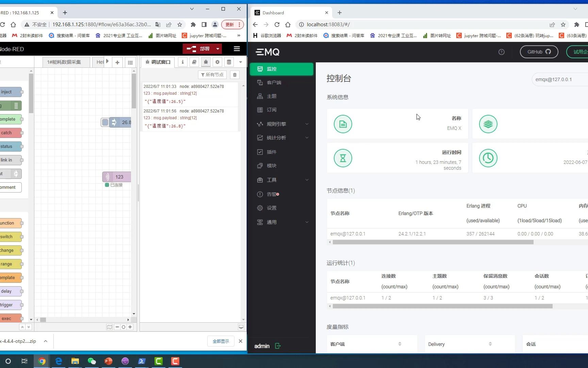This screenshot has width=588, height=368.
Task: Open 设置 settings in the EMQ sidebar
Action: click(x=281, y=208)
